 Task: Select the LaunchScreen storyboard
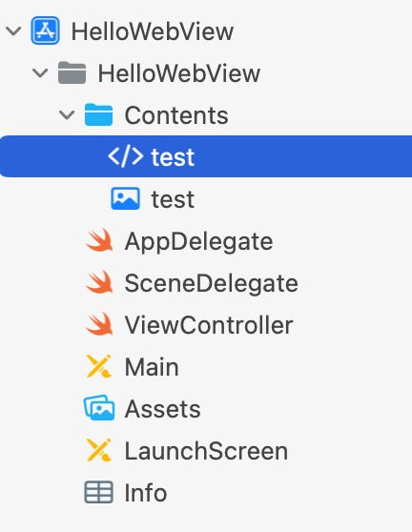click(x=206, y=451)
